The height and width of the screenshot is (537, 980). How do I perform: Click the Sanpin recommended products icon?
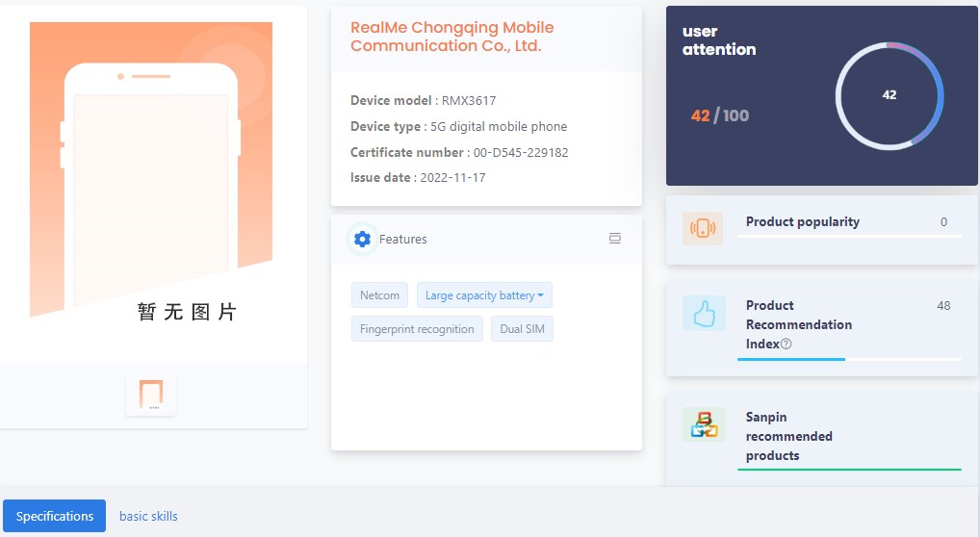[704, 424]
